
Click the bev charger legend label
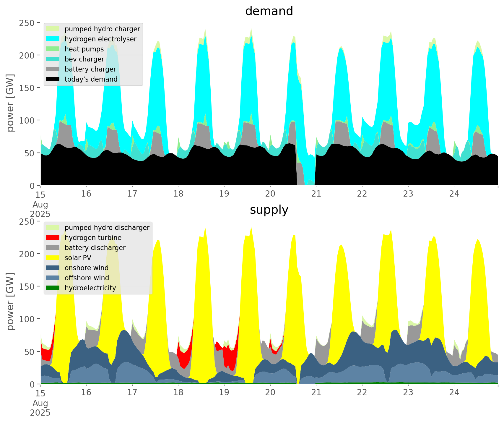[84, 59]
